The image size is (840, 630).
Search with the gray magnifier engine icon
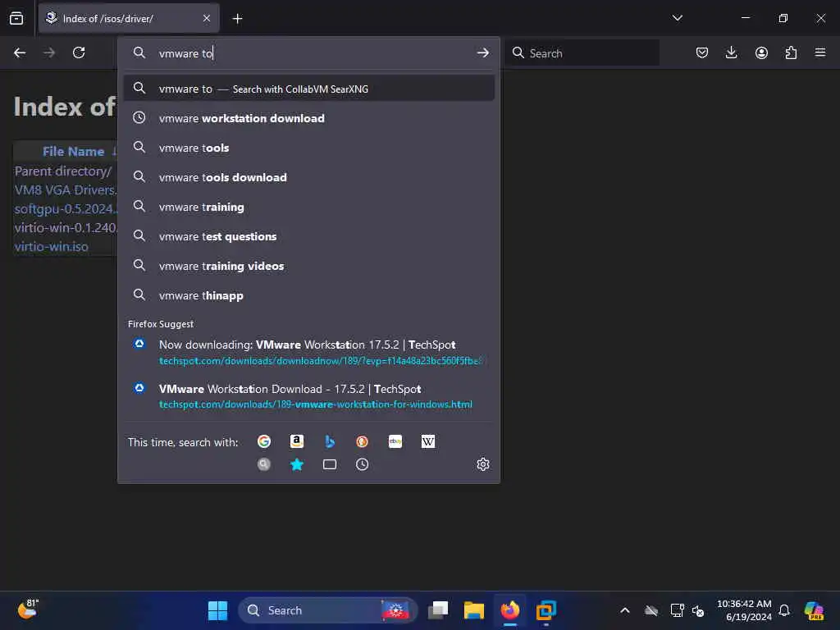pyautogui.click(x=264, y=464)
